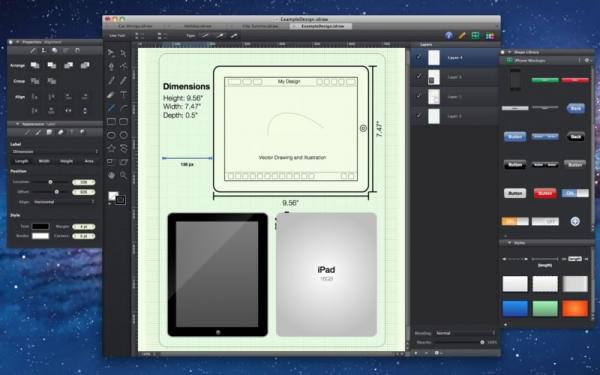Select the Ellipse shape tool
Image resolution: width=600 pixels, height=375 pixels.
coord(111,135)
